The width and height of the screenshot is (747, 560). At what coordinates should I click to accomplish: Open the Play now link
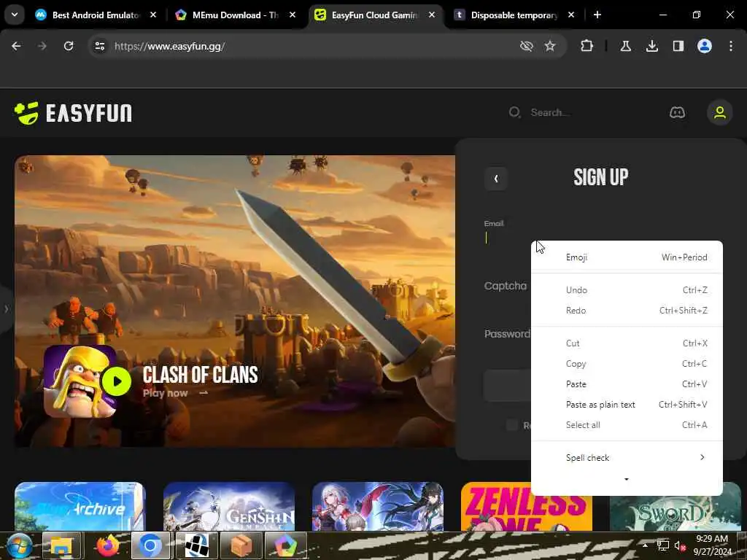(175, 393)
